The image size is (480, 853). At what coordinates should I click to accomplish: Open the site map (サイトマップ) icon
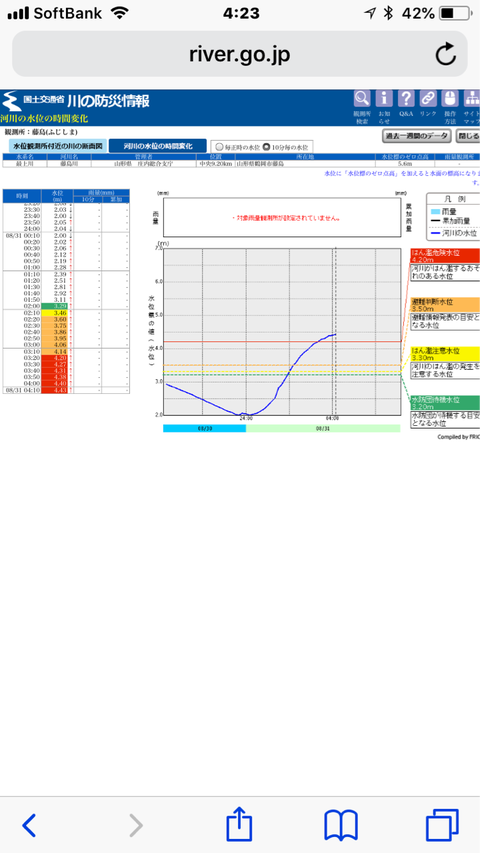pos(471,98)
